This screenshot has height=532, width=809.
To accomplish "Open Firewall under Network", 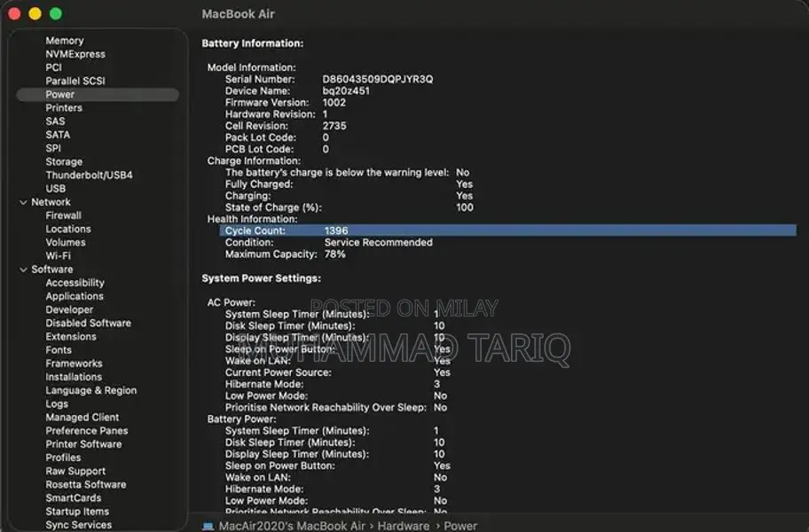I will click(x=64, y=215).
